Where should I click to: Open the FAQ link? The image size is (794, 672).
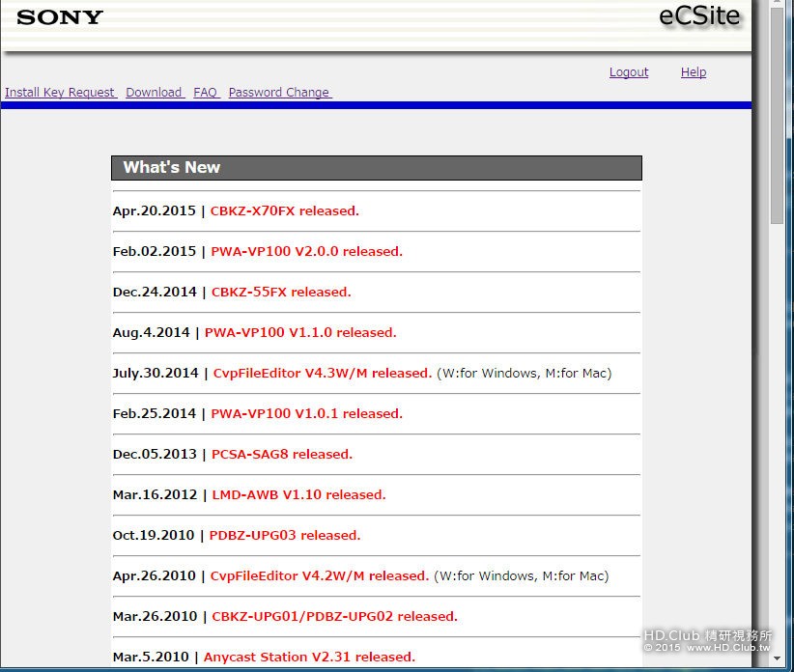[207, 93]
